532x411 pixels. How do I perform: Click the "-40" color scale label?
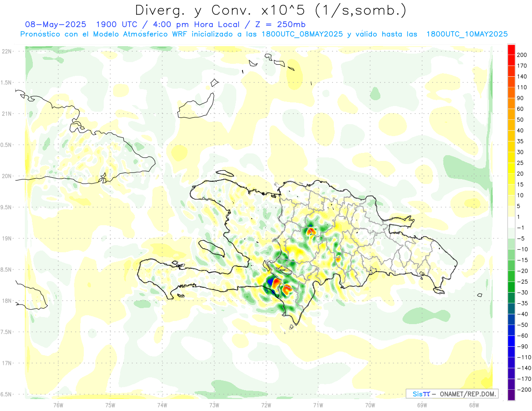[524, 314]
